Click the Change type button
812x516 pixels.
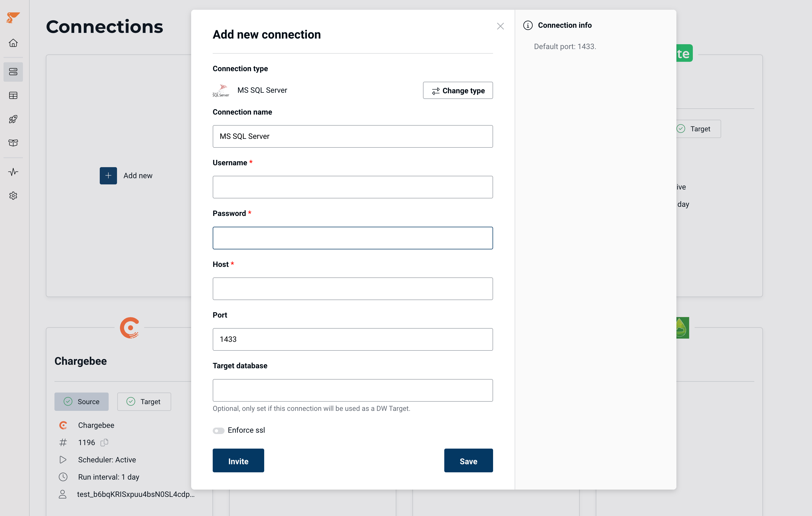coord(457,90)
